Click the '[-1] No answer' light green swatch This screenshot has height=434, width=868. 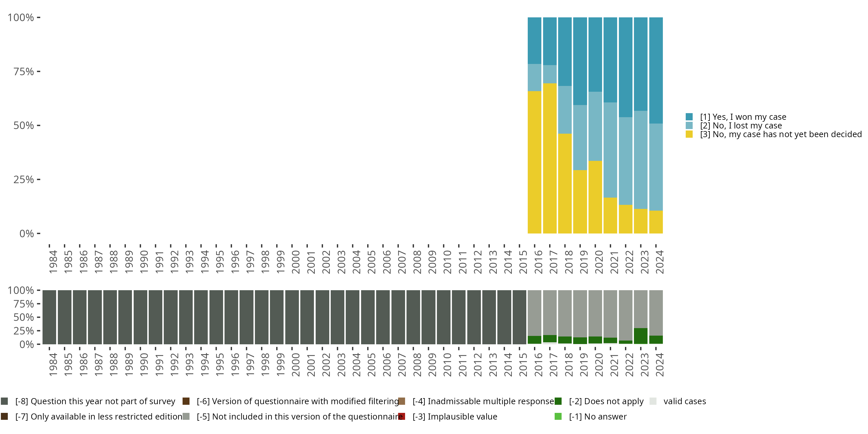[x=558, y=416]
